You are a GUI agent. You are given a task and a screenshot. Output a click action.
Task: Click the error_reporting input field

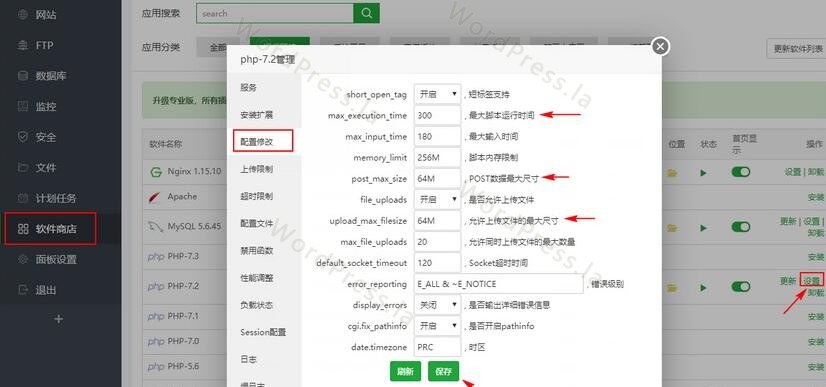click(x=498, y=284)
